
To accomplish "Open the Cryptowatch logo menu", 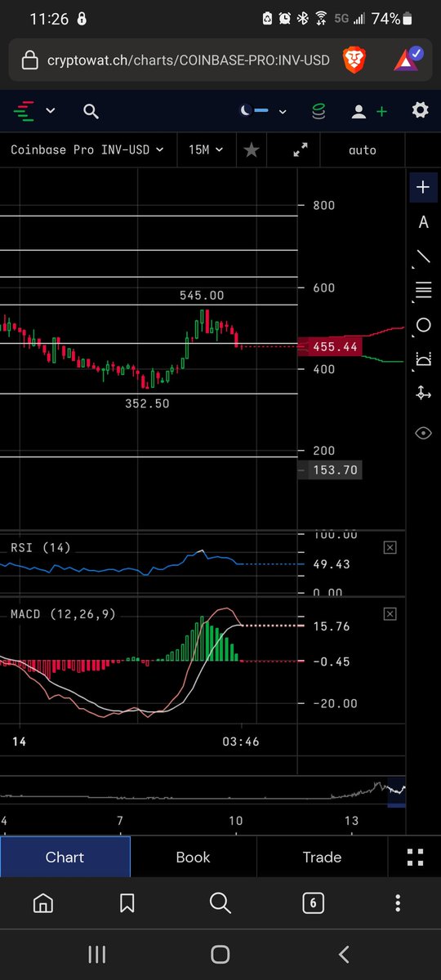I will [24, 110].
